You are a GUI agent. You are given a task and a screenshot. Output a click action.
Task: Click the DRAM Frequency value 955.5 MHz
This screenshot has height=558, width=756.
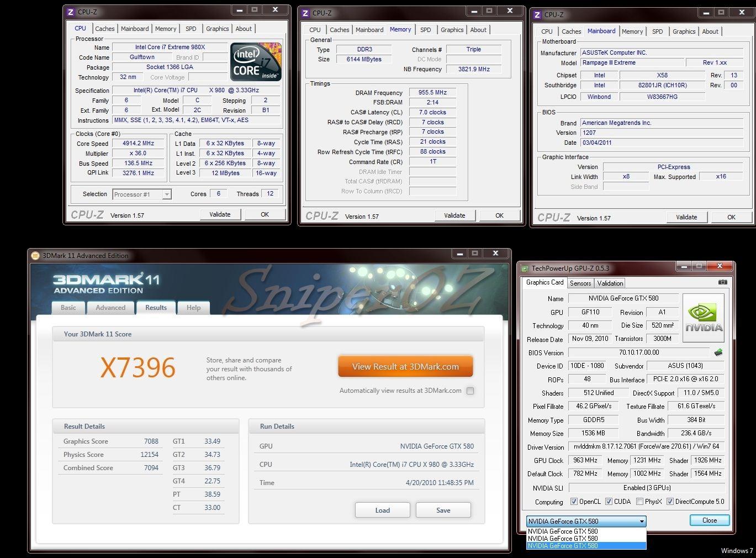coord(432,92)
